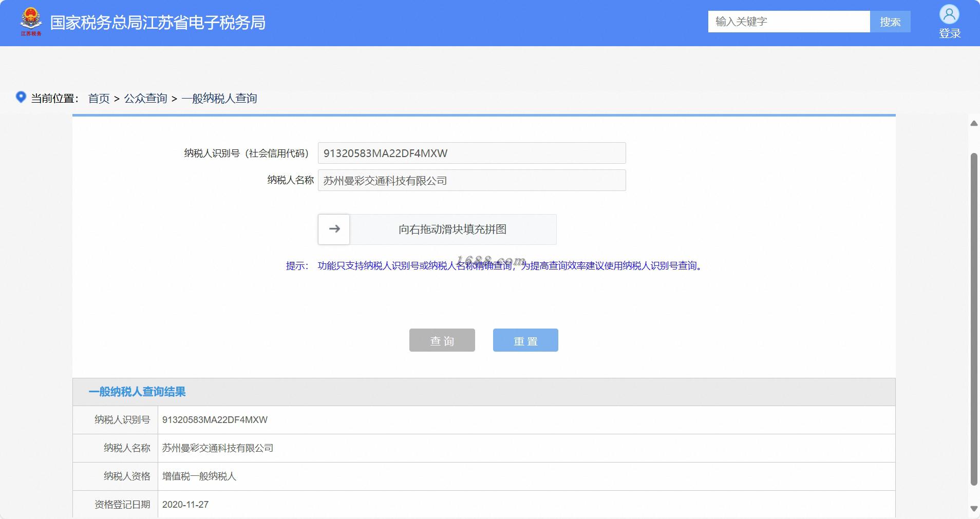This screenshot has width=980, height=519.
Task: Click the 纳税人名称 result row label
Action: point(127,448)
